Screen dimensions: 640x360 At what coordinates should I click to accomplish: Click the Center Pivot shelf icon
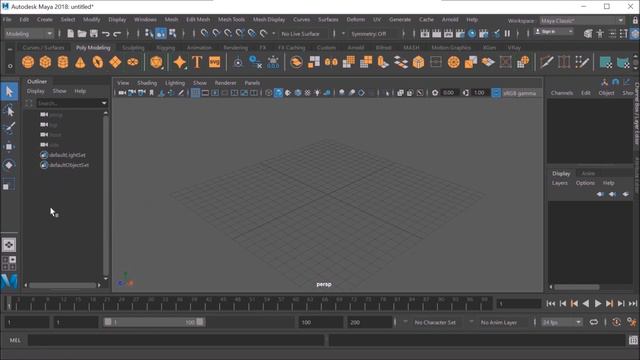[238, 62]
